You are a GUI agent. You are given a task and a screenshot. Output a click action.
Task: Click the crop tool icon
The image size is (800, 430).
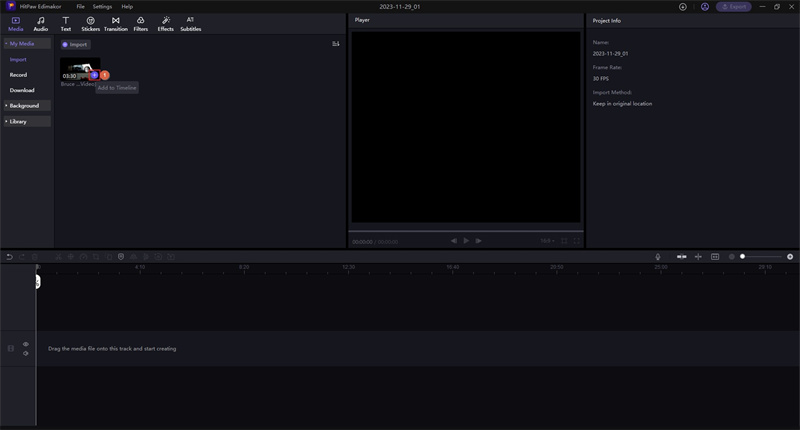(x=96, y=257)
